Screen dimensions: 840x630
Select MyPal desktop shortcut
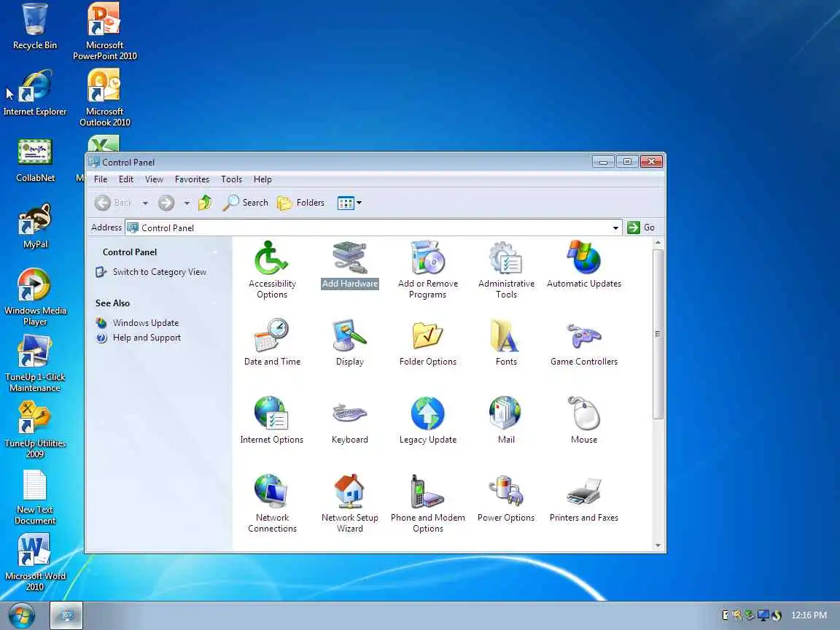35,225
